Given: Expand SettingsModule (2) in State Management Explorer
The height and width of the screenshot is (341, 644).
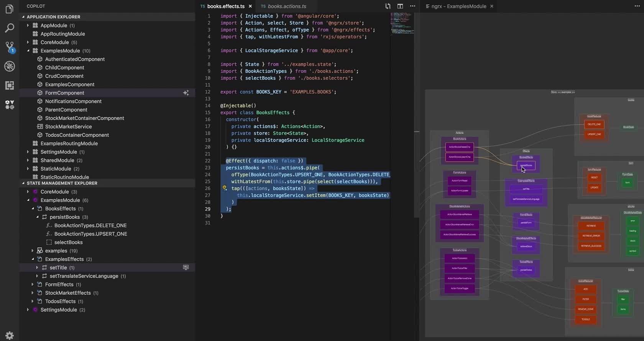Looking at the screenshot, I should 28,310.
